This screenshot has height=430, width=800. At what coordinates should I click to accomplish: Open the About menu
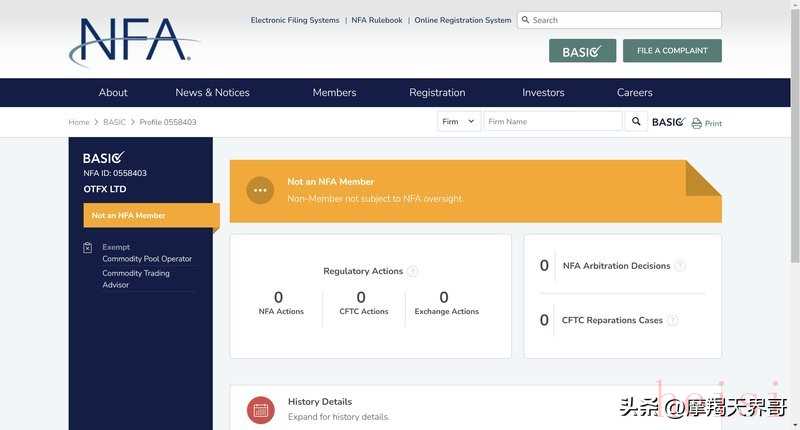(x=113, y=93)
